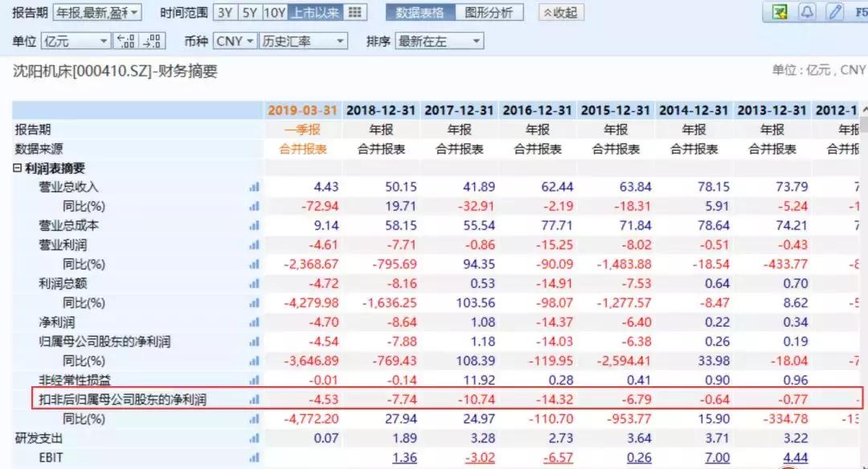The image size is (868, 469).
Task: Open chart icon for 归属母公司股东的净利润 row
Action: [x=254, y=342]
